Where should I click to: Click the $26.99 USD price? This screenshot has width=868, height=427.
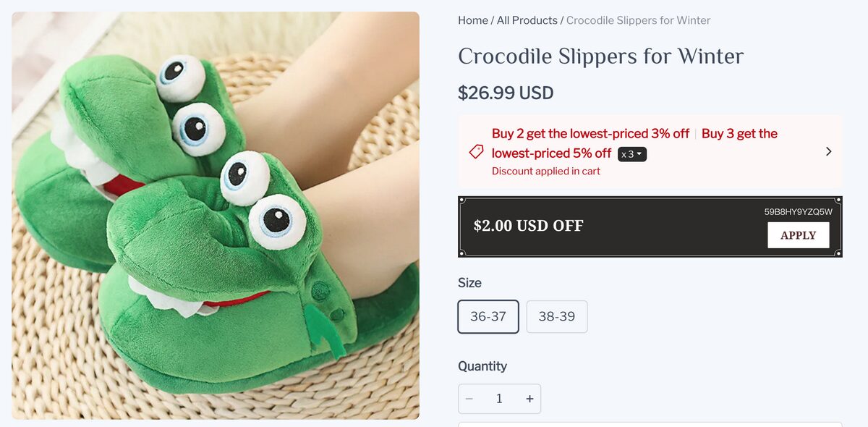(506, 93)
